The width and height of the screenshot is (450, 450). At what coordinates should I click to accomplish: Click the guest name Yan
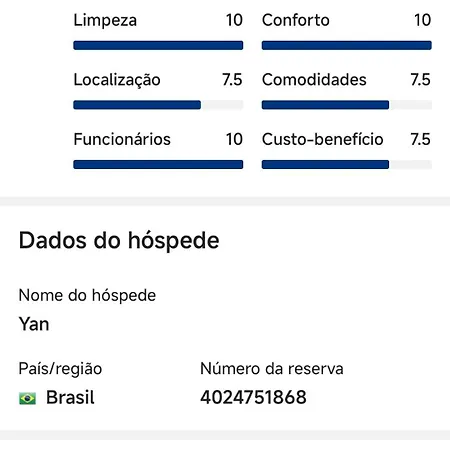tap(34, 324)
